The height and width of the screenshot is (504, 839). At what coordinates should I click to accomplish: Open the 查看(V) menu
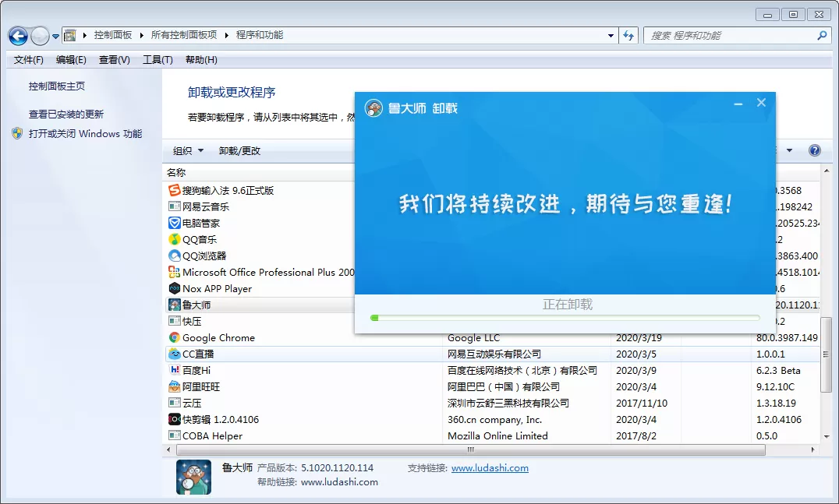tap(115, 60)
